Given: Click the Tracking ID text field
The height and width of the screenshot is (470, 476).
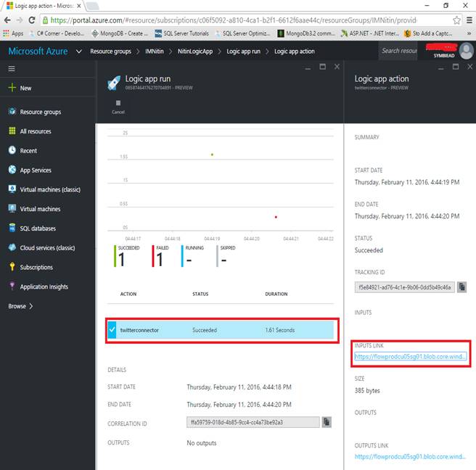Looking at the screenshot, I should [404, 287].
